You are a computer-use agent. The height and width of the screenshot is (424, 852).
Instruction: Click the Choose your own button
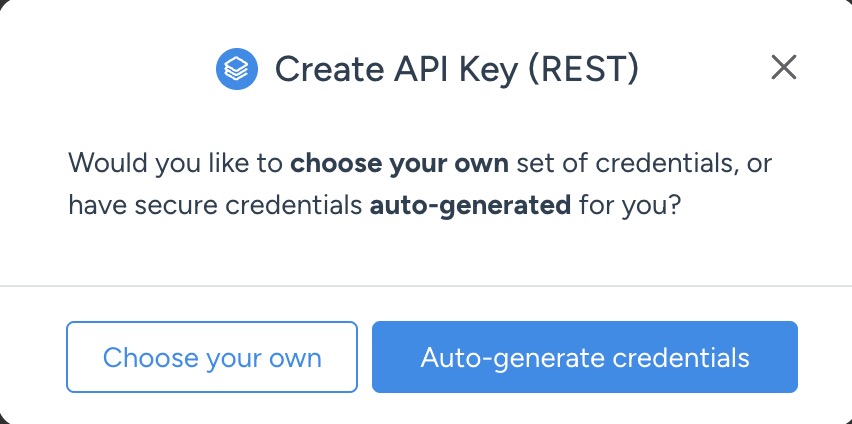pos(212,357)
